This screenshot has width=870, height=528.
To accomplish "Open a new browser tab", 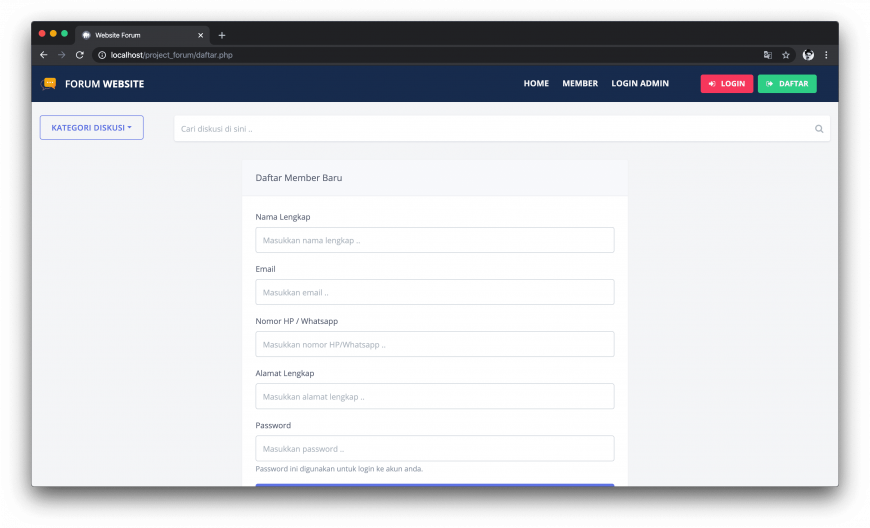I will point(222,35).
